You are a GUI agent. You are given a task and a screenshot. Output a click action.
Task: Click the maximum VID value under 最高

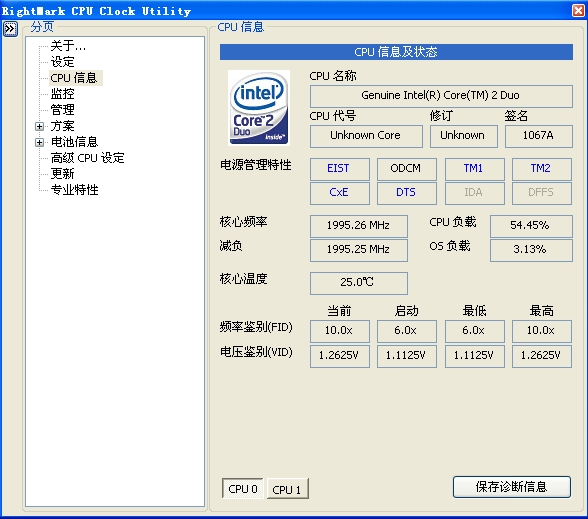542,356
